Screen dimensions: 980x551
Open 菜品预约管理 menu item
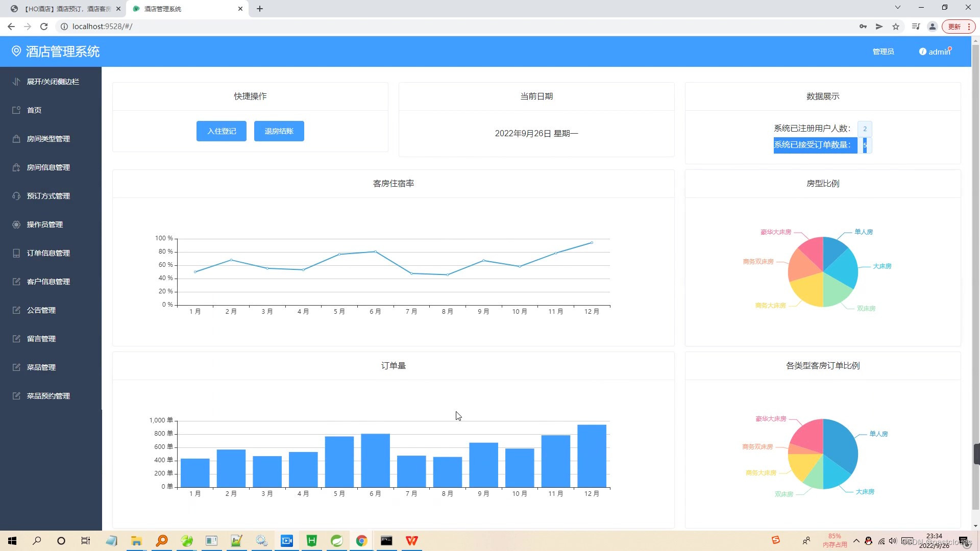[x=48, y=396]
